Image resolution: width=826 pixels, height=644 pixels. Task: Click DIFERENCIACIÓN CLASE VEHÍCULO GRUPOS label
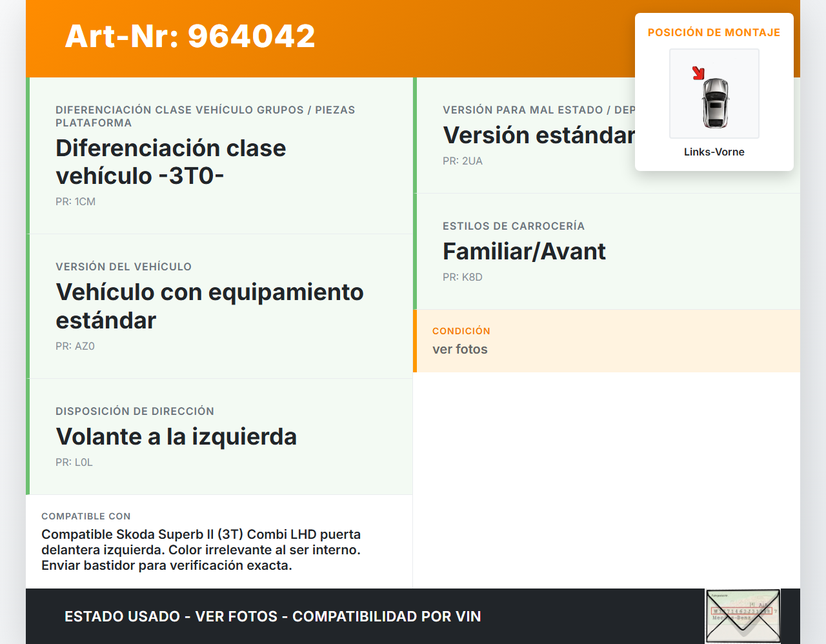click(x=205, y=116)
